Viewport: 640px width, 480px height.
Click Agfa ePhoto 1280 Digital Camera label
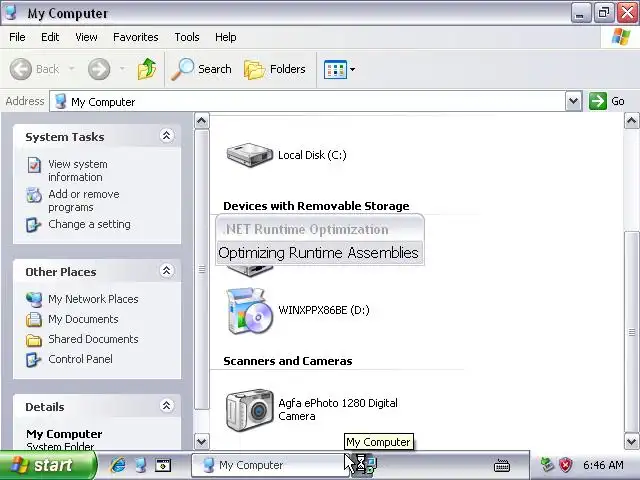click(x=338, y=409)
